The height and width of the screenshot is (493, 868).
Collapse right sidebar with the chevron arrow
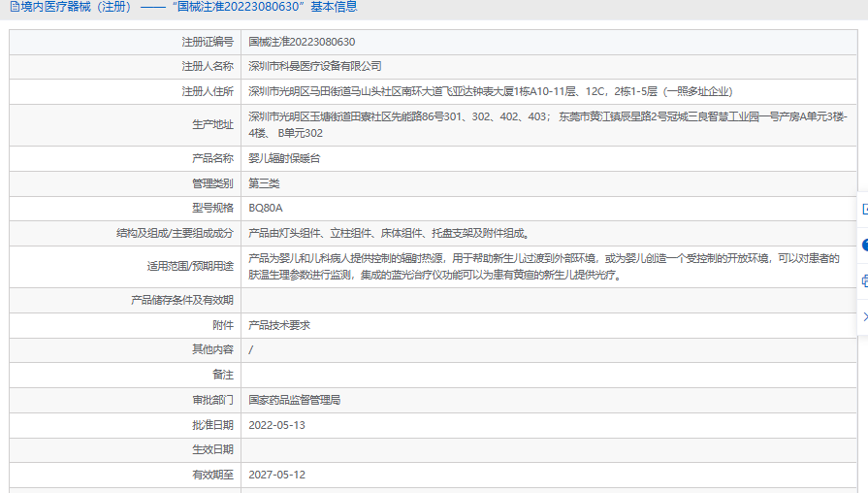point(865,316)
